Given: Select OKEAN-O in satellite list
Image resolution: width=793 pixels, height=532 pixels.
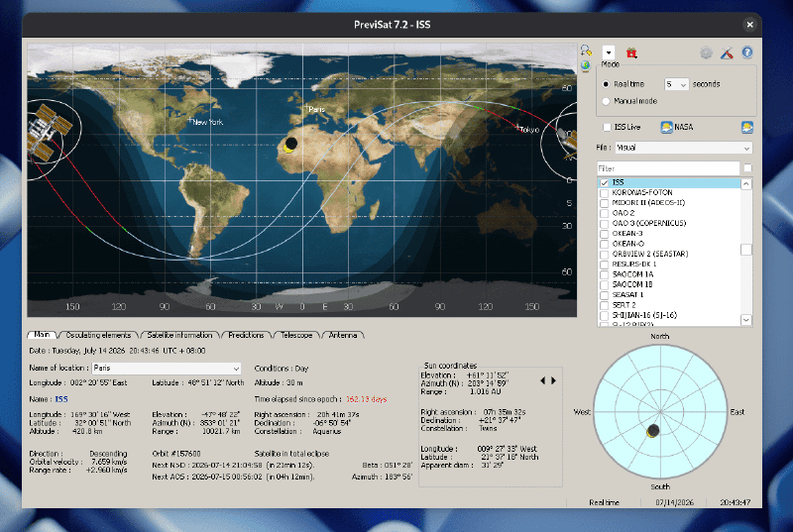Looking at the screenshot, I should point(627,244).
